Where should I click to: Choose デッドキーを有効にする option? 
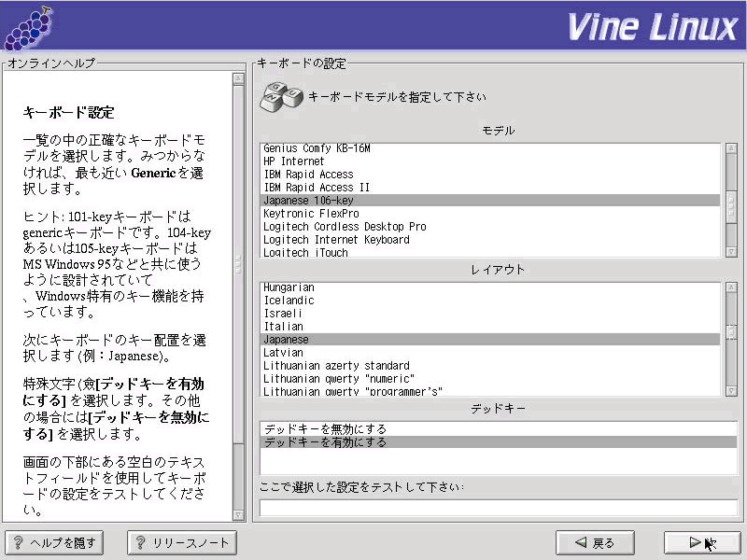click(x=499, y=442)
